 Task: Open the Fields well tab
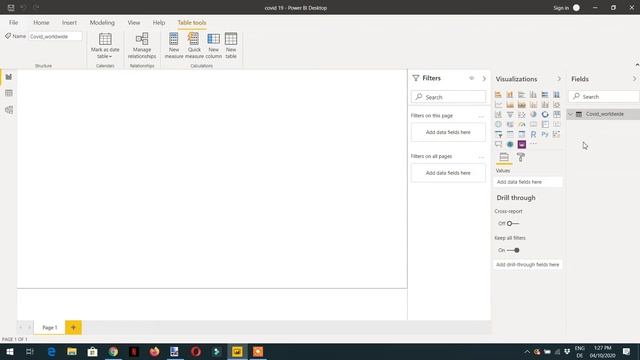click(504, 158)
